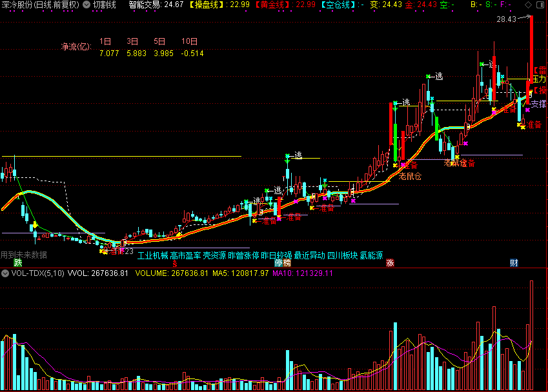
Task: Click the diamond icon at top right
Action: tap(528, 5)
